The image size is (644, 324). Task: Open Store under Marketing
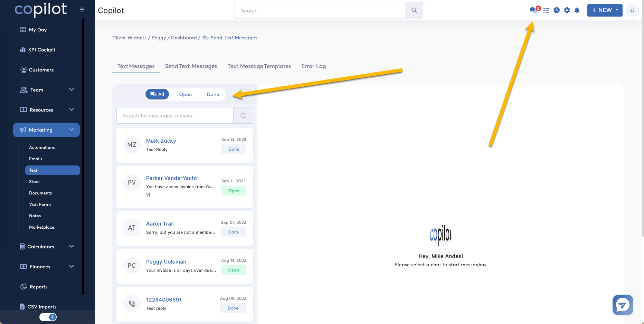tap(34, 182)
